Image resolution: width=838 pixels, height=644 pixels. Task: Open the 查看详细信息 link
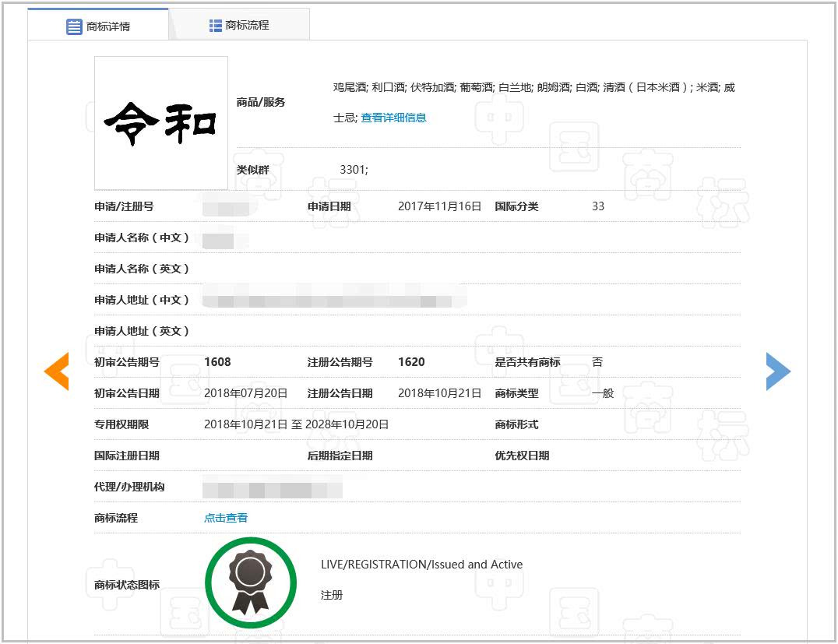pos(393,118)
